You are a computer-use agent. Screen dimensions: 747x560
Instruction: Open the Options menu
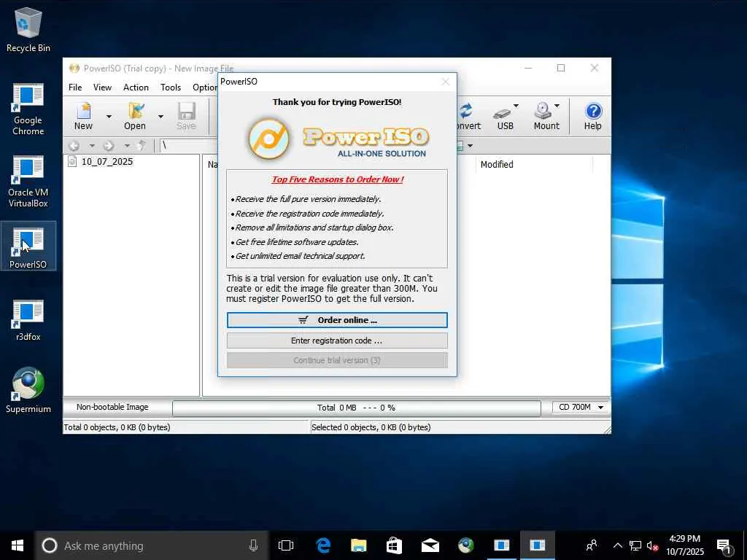click(x=205, y=87)
